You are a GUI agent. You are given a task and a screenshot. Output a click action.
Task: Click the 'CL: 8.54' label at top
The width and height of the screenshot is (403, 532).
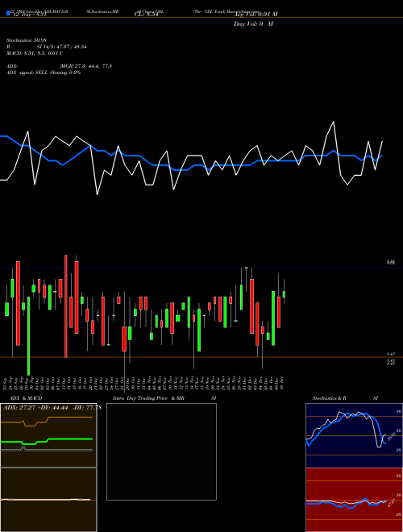147,15
